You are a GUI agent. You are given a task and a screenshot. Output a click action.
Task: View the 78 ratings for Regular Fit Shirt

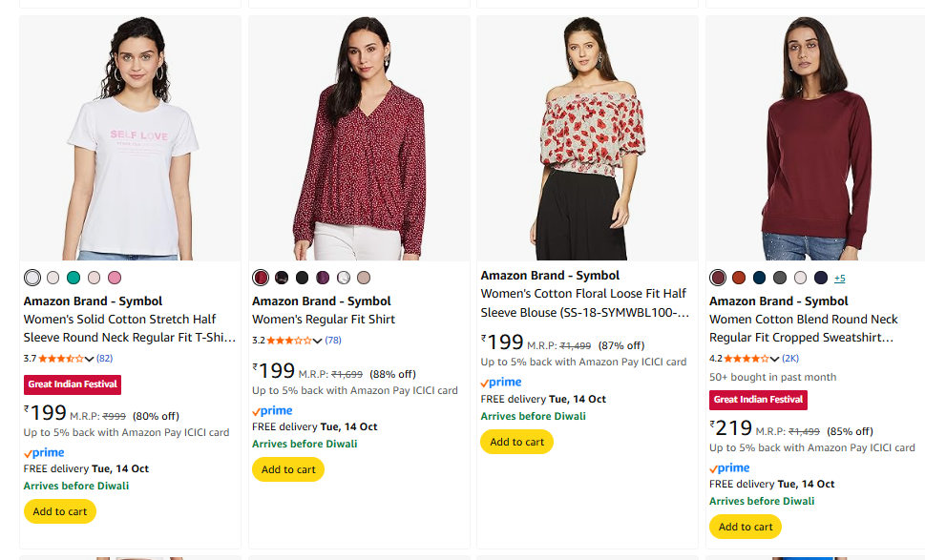(x=333, y=341)
